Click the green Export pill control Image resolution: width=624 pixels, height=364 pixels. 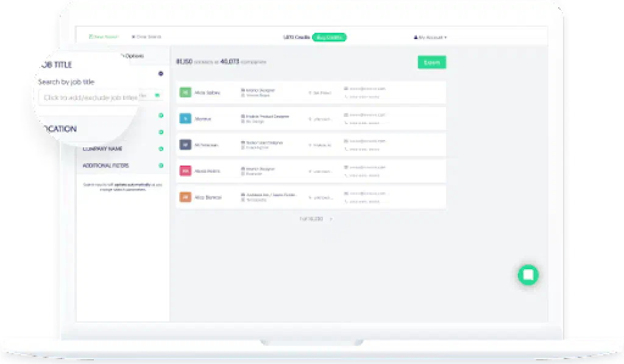coord(431,62)
